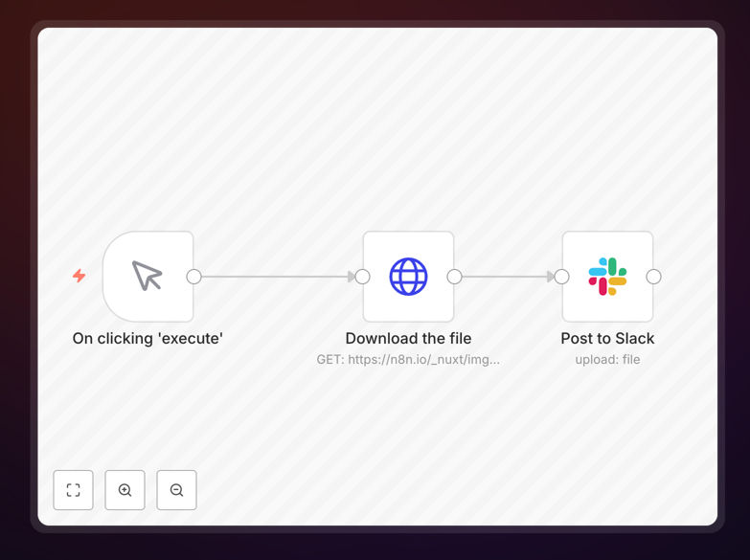Select the manual trigger cursor node
This screenshot has width=750, height=560.
[x=148, y=277]
